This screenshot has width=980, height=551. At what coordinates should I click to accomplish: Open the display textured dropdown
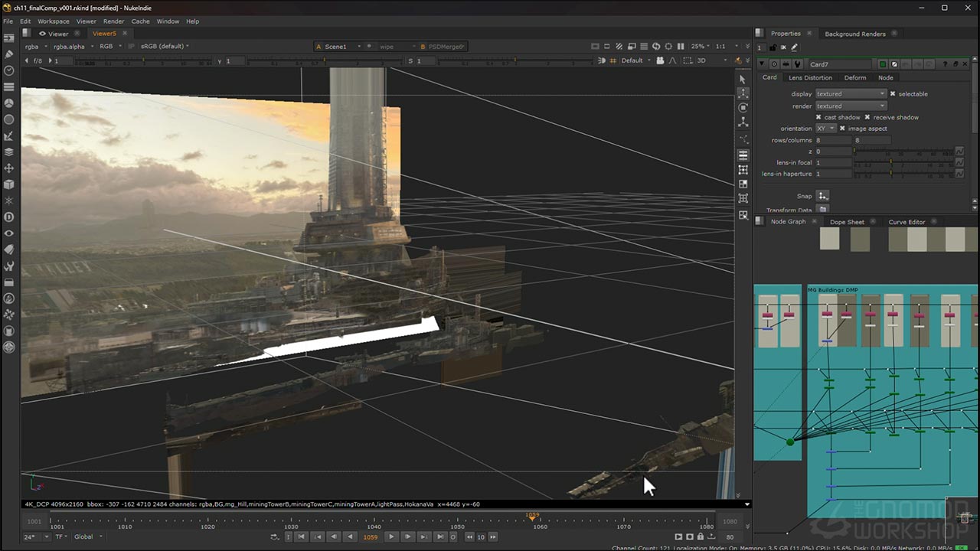point(850,94)
